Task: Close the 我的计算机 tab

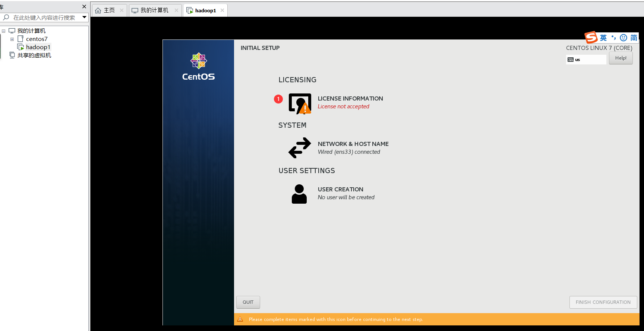Action: [176, 10]
